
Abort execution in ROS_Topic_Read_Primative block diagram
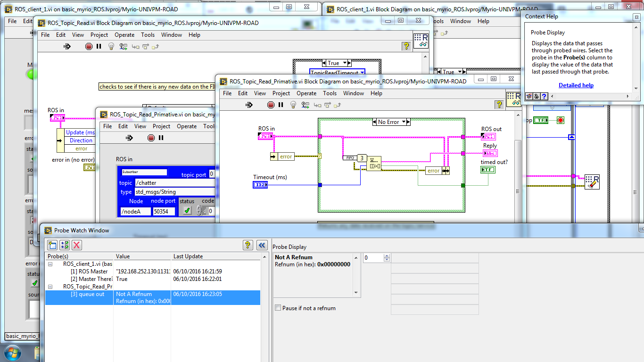[x=271, y=105]
